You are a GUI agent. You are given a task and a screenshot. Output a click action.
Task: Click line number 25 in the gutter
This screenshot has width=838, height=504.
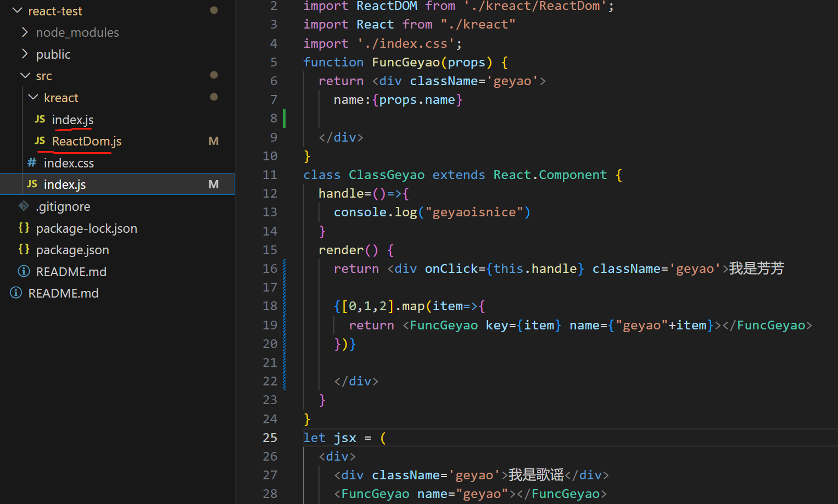point(270,438)
